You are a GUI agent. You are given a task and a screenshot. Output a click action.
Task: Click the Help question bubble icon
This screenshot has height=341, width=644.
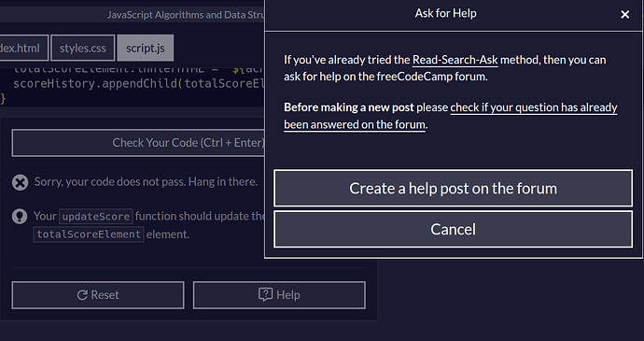265,294
